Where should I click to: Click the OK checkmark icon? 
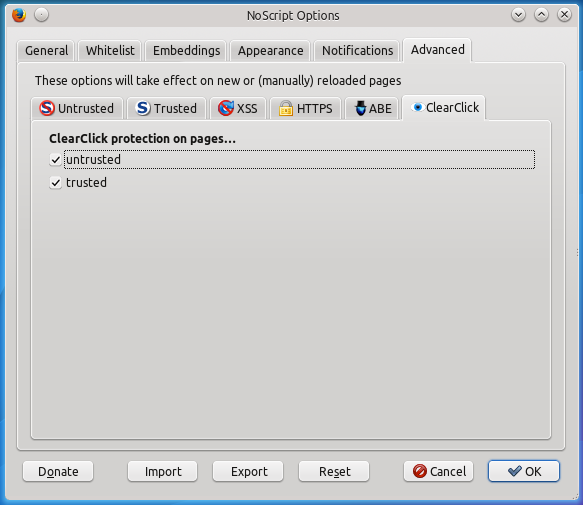(515, 471)
